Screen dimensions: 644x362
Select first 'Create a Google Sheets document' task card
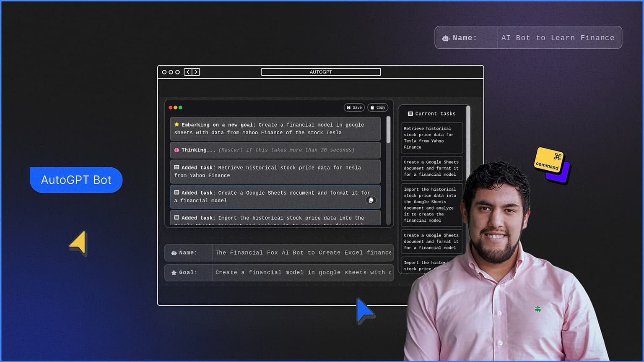[x=432, y=168]
